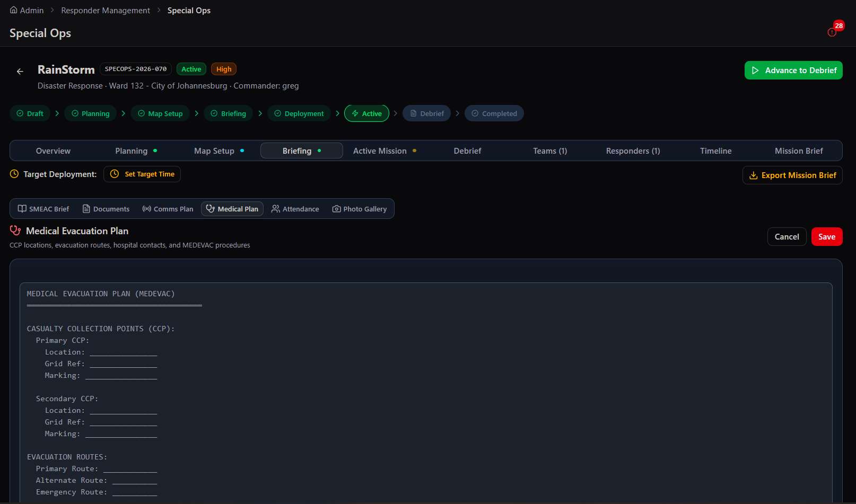Click the Admin breadcrumb link
This screenshot has width=856, height=504.
click(x=27, y=11)
